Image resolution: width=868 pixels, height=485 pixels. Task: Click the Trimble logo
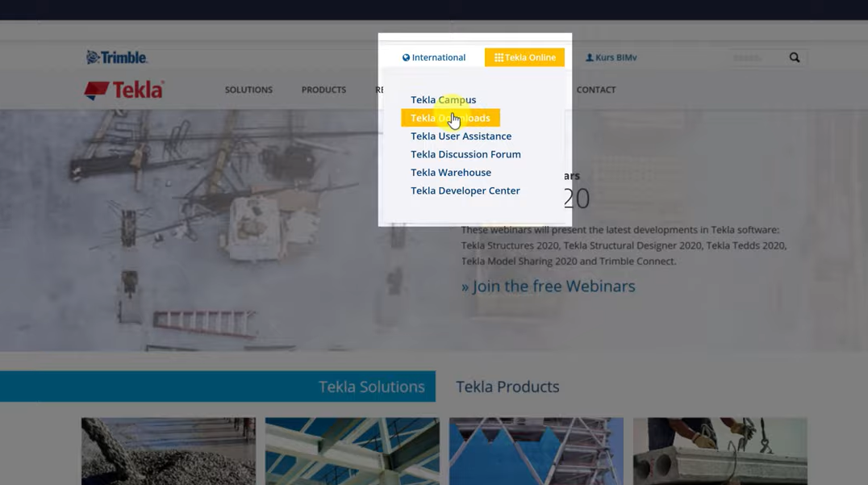point(117,57)
